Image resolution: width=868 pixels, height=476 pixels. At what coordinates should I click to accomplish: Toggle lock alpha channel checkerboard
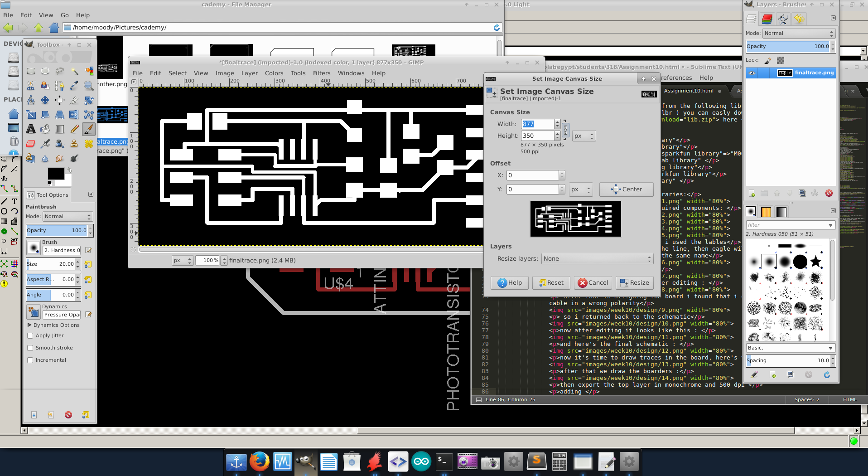tap(781, 60)
